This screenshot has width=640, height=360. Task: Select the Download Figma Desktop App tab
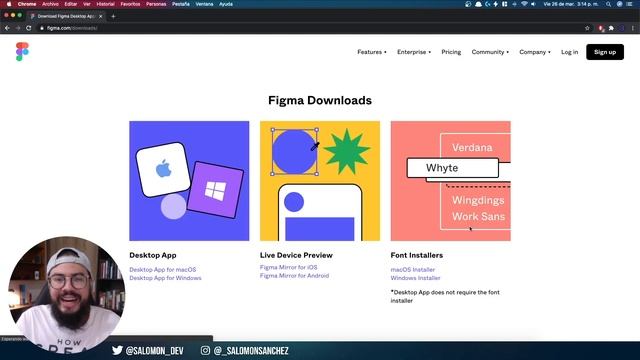point(66,16)
